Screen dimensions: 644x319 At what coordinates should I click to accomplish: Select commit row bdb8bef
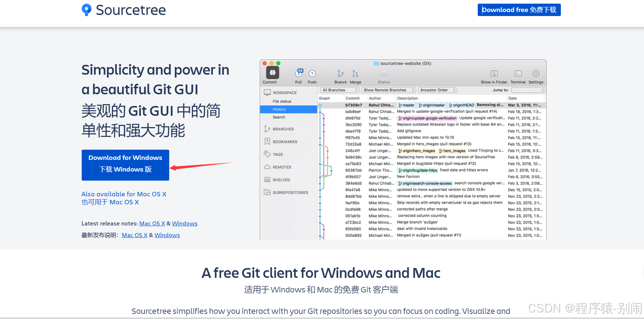click(x=432, y=112)
